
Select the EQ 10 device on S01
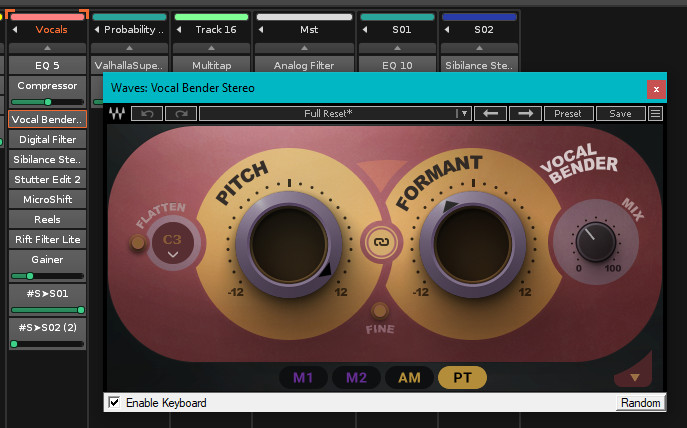click(397, 65)
